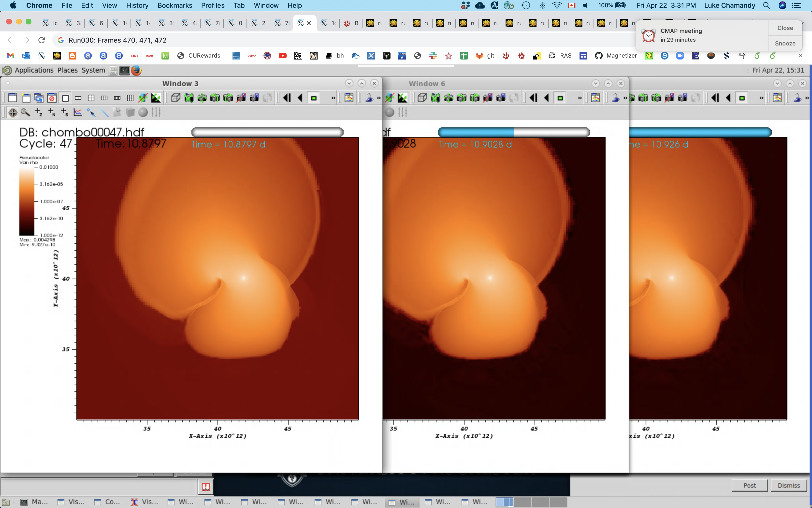Select the zone pick (+Z) tool
This screenshot has width=812, height=508.
tap(39, 112)
